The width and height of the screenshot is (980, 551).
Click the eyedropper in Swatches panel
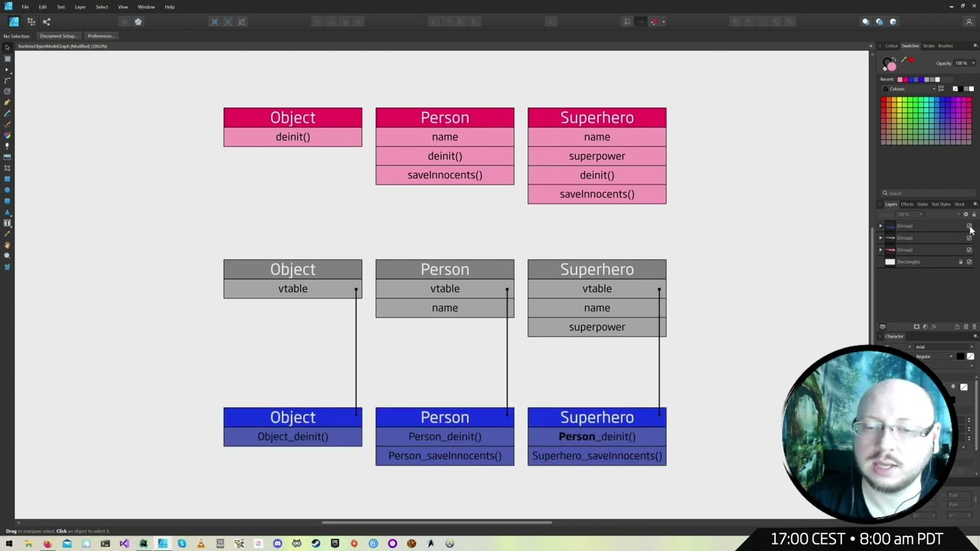click(903, 60)
